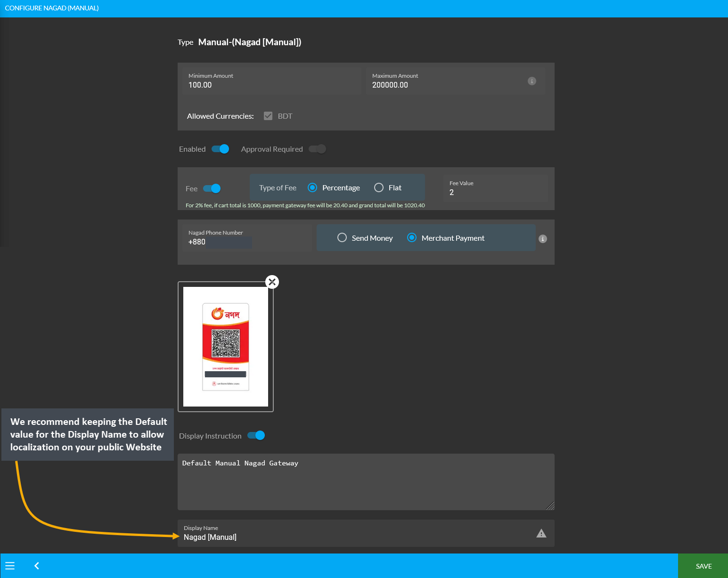This screenshot has width=728, height=578.
Task: Click the Minimum Amount input field
Action: [x=272, y=81]
